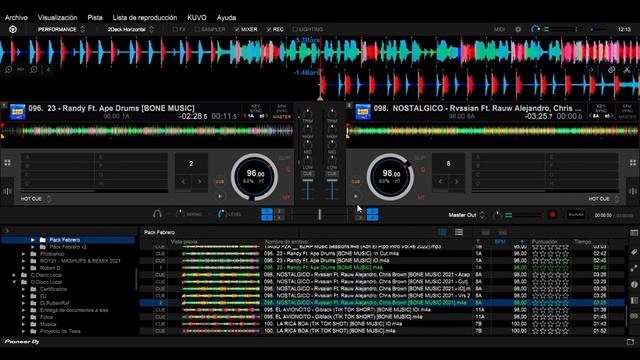Open the Archivo menu
Viewport: 640px width, 360px height.
point(16,18)
